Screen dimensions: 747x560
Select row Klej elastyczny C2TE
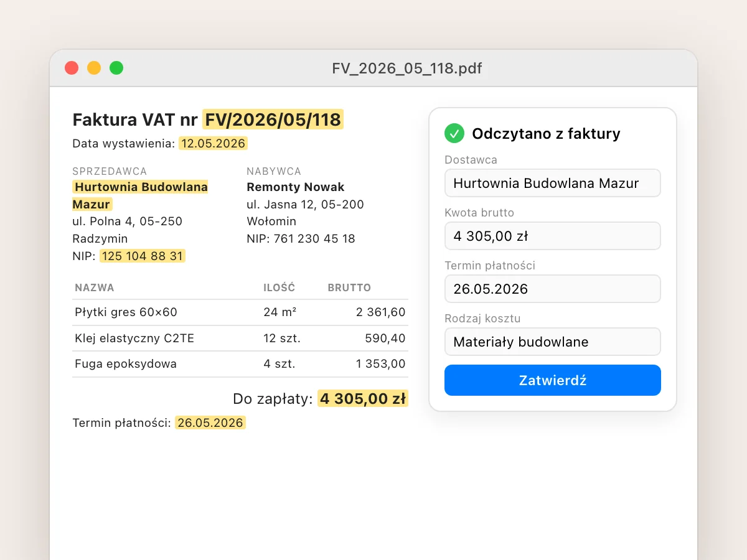click(x=240, y=338)
